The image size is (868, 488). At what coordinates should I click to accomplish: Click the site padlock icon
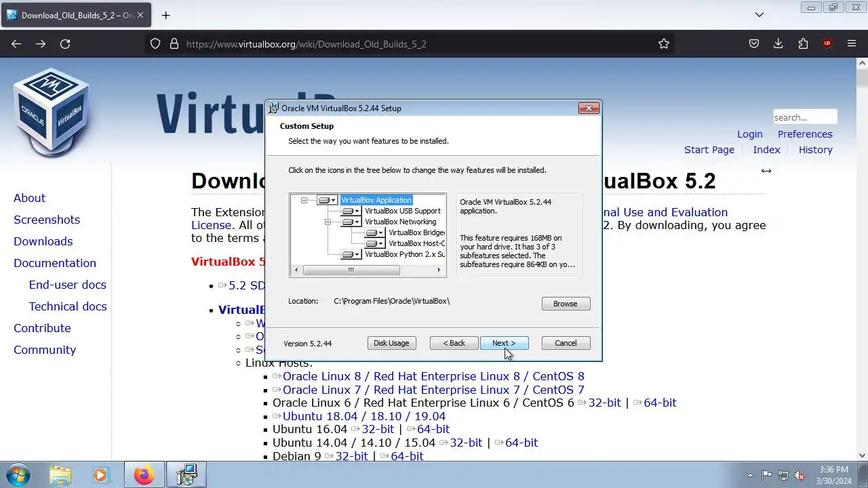(x=174, y=44)
